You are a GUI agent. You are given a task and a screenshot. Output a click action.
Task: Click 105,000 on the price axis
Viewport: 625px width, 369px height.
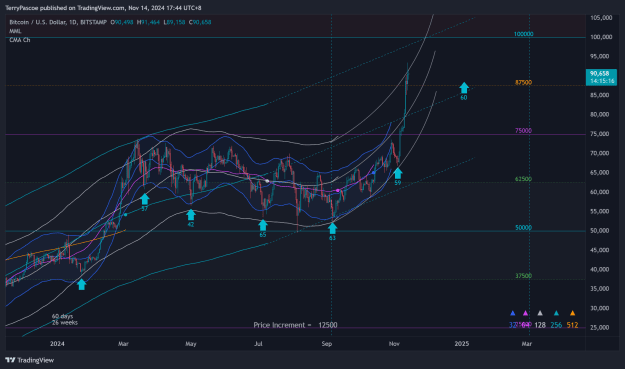tap(601, 18)
